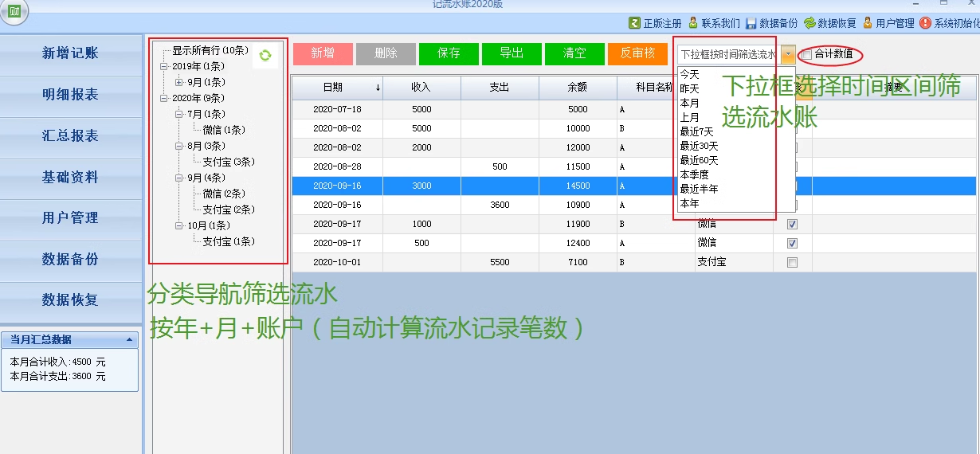Click the 数据恢复 green arrows icon
Screen dimensions: 980x454
click(809, 23)
